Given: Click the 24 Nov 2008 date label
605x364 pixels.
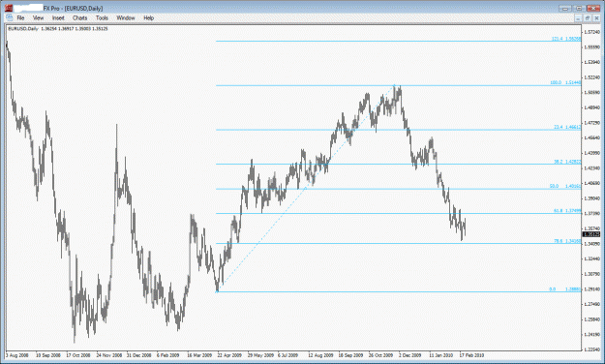Looking at the screenshot, I should (108, 355).
